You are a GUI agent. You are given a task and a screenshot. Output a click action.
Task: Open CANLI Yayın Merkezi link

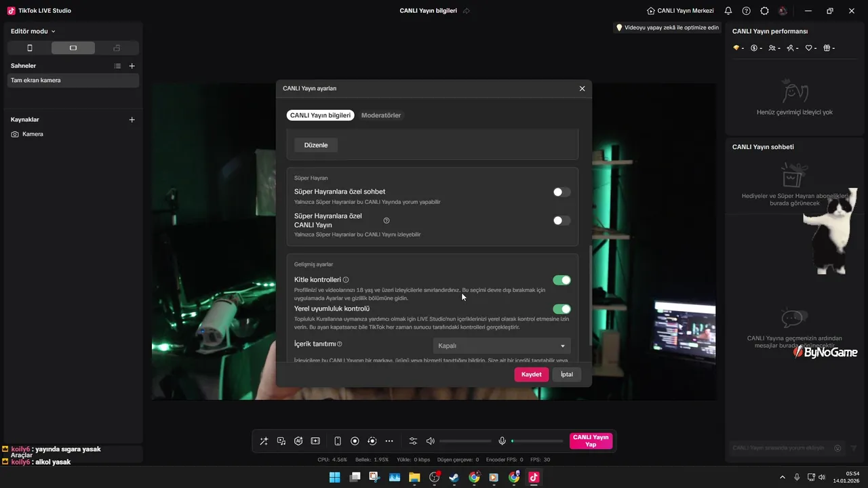point(680,11)
